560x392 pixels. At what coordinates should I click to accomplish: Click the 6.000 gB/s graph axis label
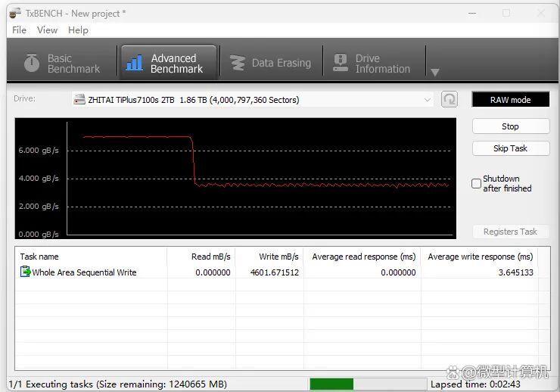39,151
